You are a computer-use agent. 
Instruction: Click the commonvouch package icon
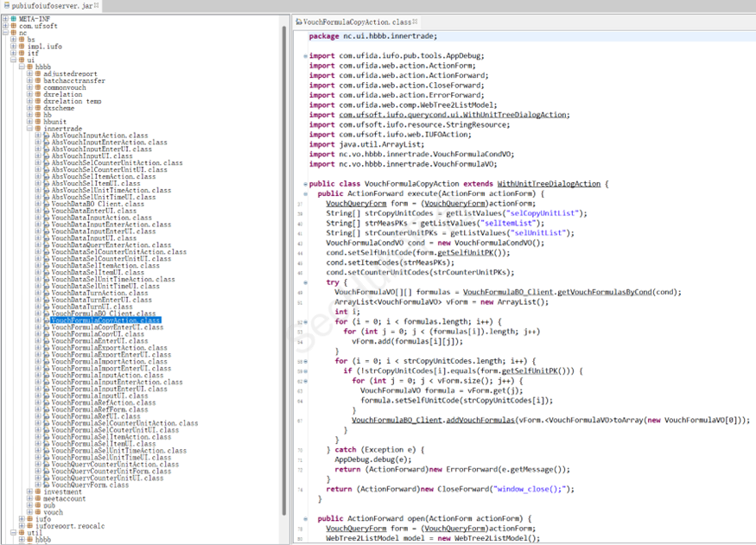(38, 87)
